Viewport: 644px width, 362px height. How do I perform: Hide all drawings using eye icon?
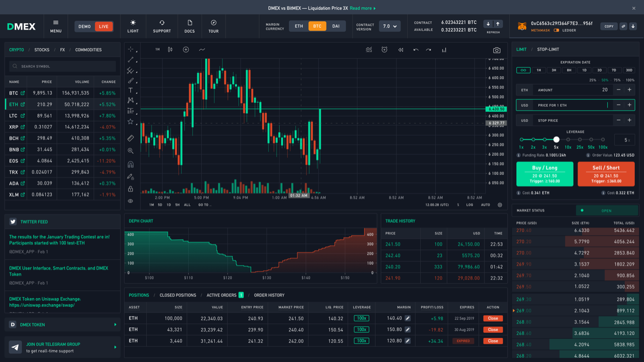tap(131, 201)
